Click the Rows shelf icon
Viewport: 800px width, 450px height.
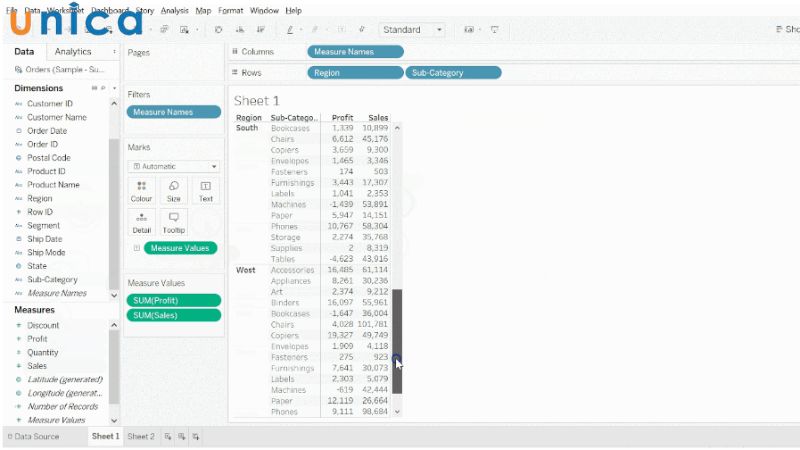pyautogui.click(x=235, y=72)
